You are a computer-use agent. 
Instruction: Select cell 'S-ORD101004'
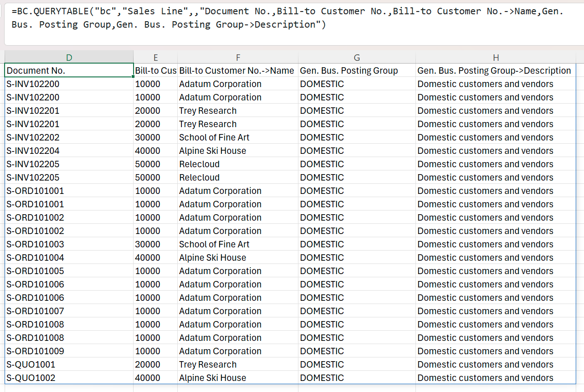pyautogui.click(x=69, y=257)
